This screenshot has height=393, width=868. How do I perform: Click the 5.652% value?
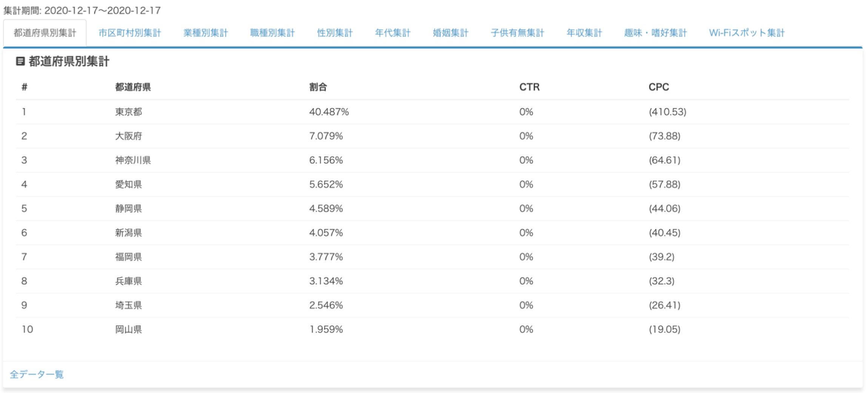point(326,184)
